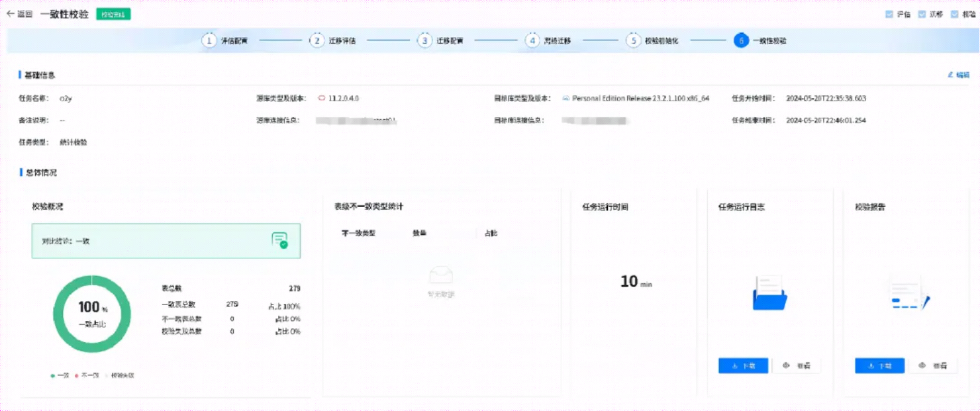Click the back arrow 返回
980x411 pixels.
(x=19, y=14)
